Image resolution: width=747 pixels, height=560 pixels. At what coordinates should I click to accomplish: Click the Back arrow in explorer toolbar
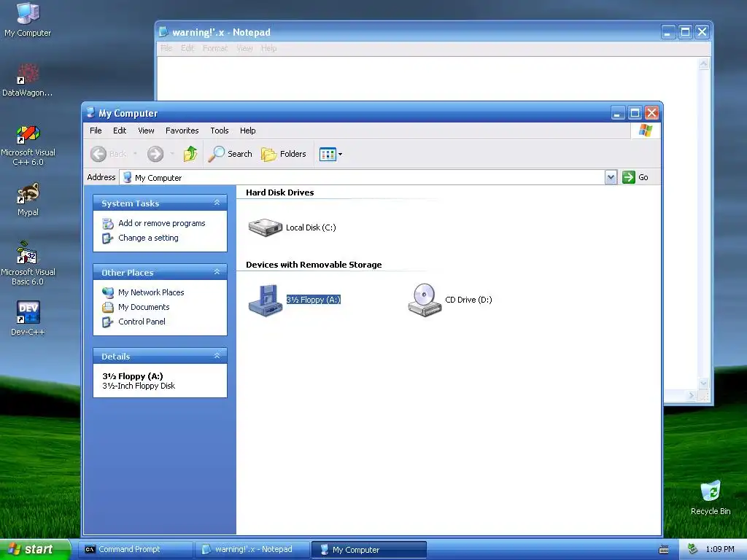click(98, 154)
